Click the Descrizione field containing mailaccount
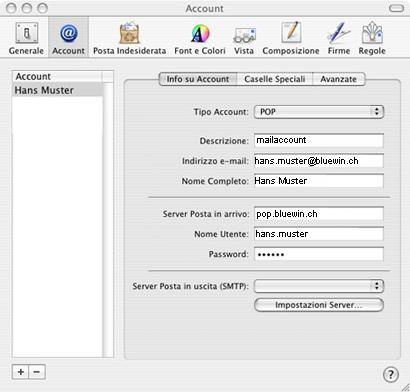This screenshot has width=410, height=392. coord(319,140)
